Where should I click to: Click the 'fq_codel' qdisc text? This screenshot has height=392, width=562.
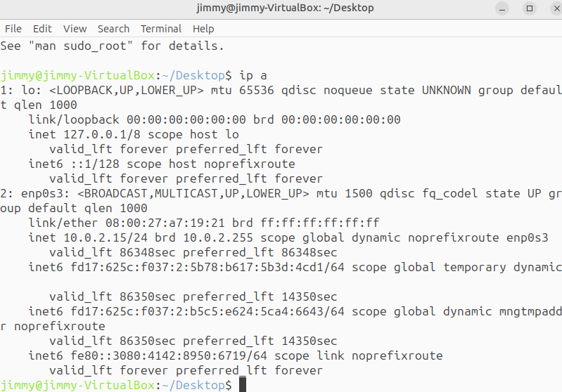pos(450,194)
